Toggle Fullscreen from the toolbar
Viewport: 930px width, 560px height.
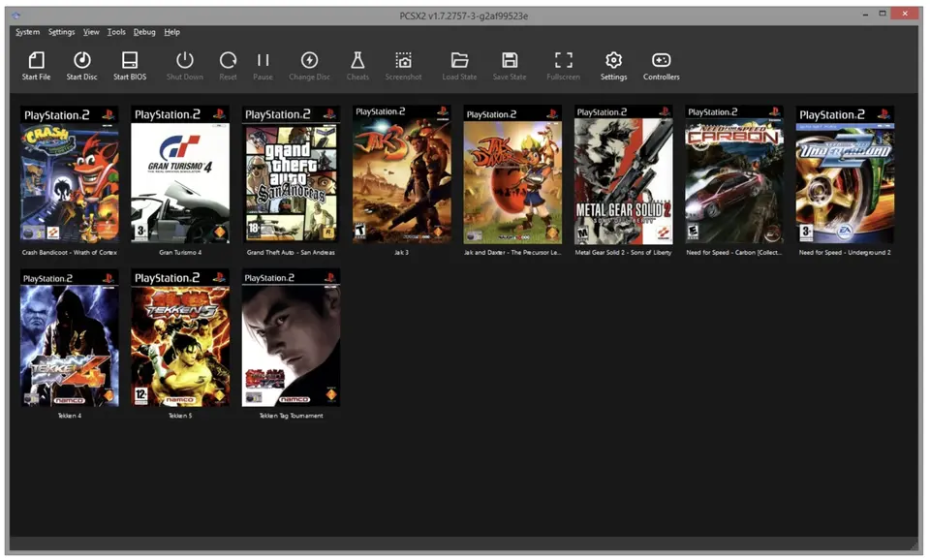click(x=564, y=60)
